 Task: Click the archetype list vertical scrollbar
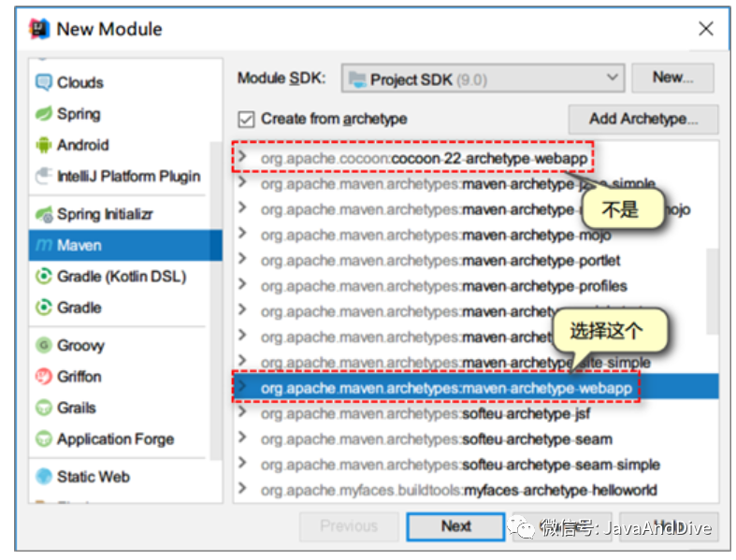[x=712, y=291]
